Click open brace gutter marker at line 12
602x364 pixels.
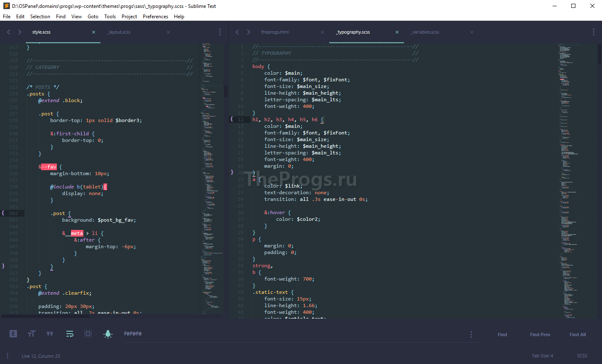(232, 119)
